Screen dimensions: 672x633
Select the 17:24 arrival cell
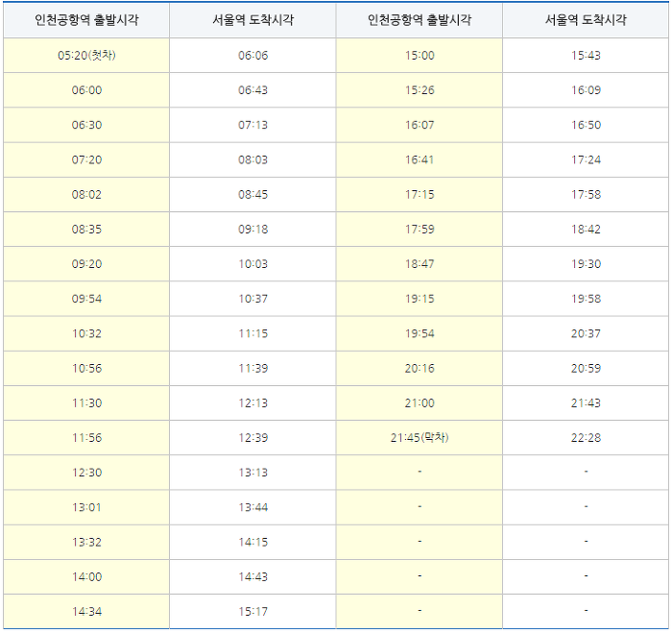[586, 159]
